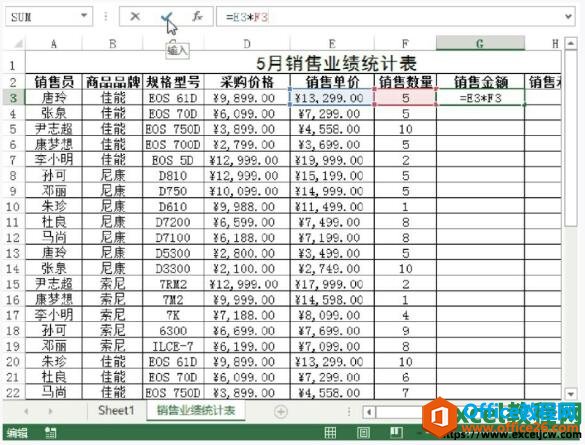
Task: Cancel the formula entry with X
Action: [135, 16]
